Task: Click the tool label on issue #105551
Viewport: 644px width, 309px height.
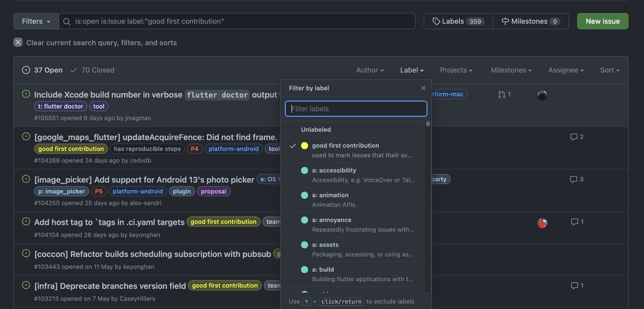Action: [99, 106]
